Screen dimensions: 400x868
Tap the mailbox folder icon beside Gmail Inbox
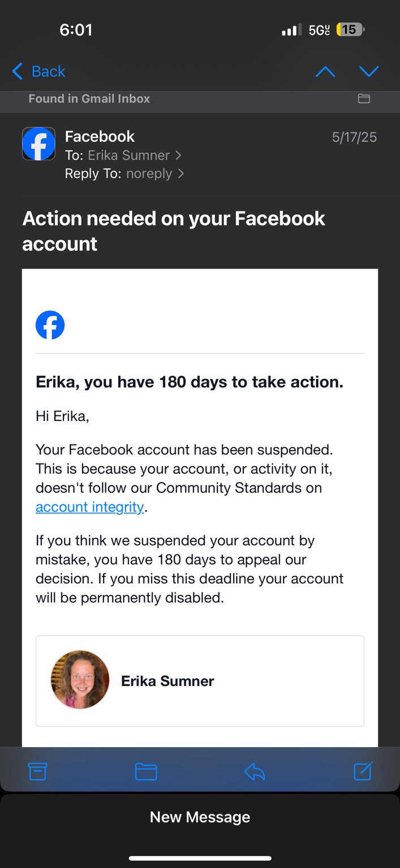(364, 99)
